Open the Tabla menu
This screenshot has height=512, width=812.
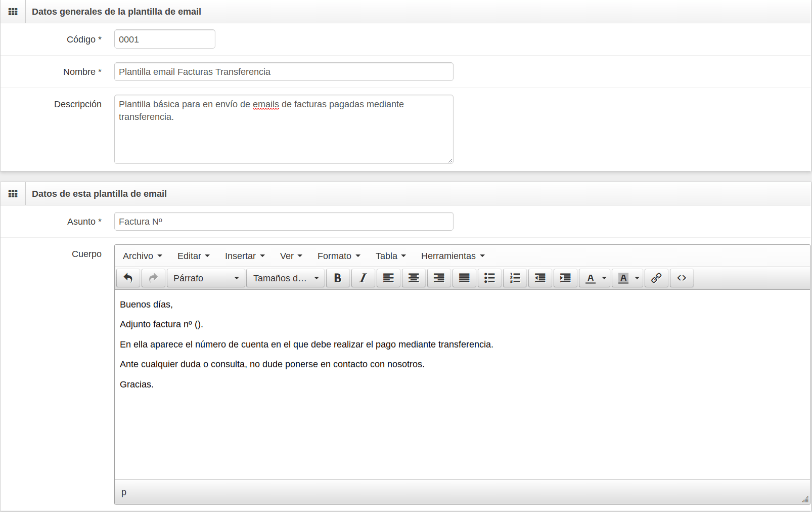pyautogui.click(x=391, y=256)
